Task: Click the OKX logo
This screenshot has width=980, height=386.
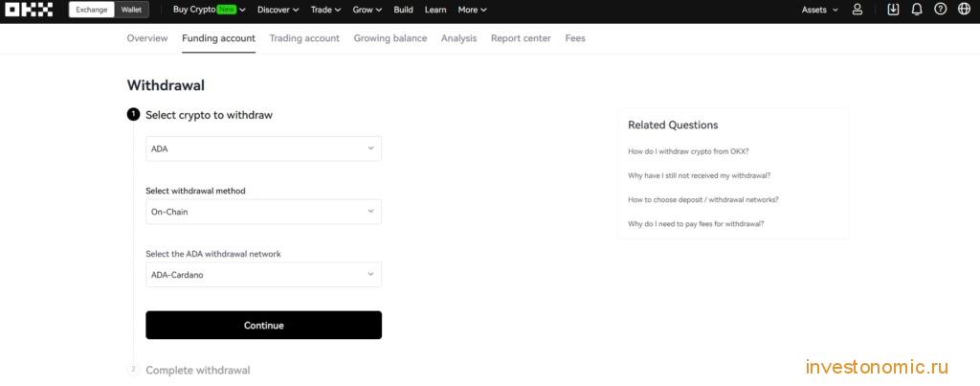Action: coord(29,10)
